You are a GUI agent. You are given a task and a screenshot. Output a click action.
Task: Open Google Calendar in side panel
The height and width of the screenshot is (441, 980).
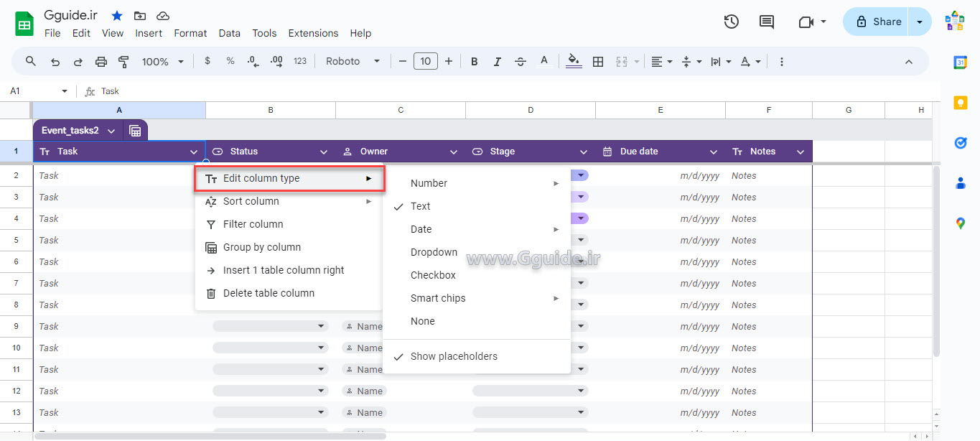[x=961, y=62]
